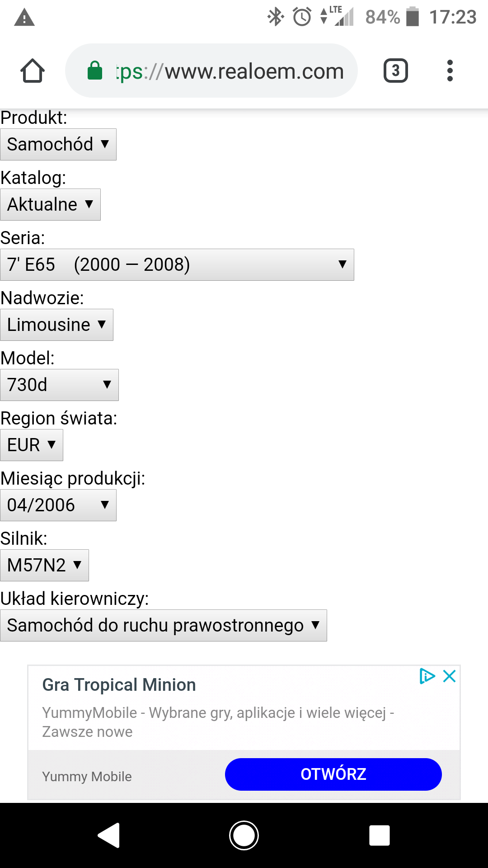
Task: Open the tab switcher showing 3 tabs
Action: tap(395, 71)
